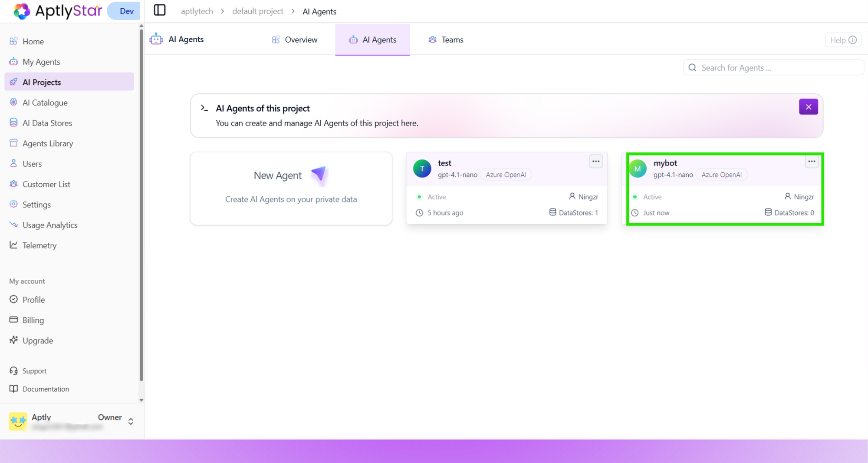
Task: Click the AI Agents robot header icon
Action: 156,39
